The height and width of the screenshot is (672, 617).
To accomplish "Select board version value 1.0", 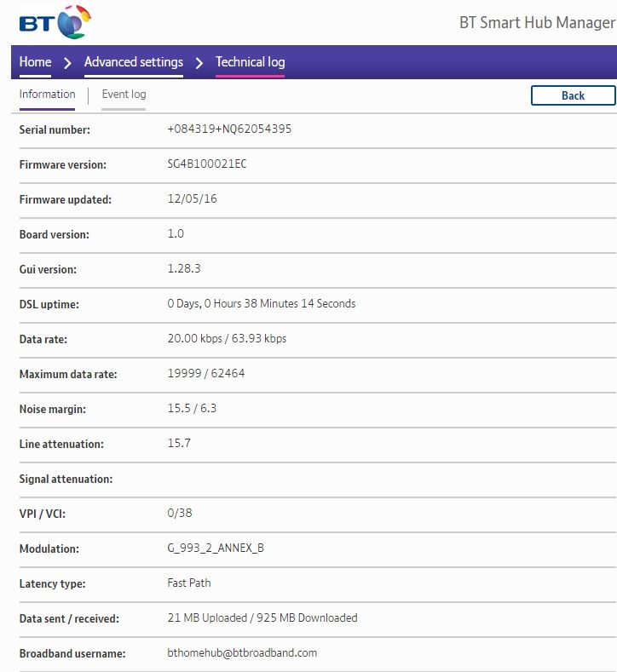I will click(176, 233).
